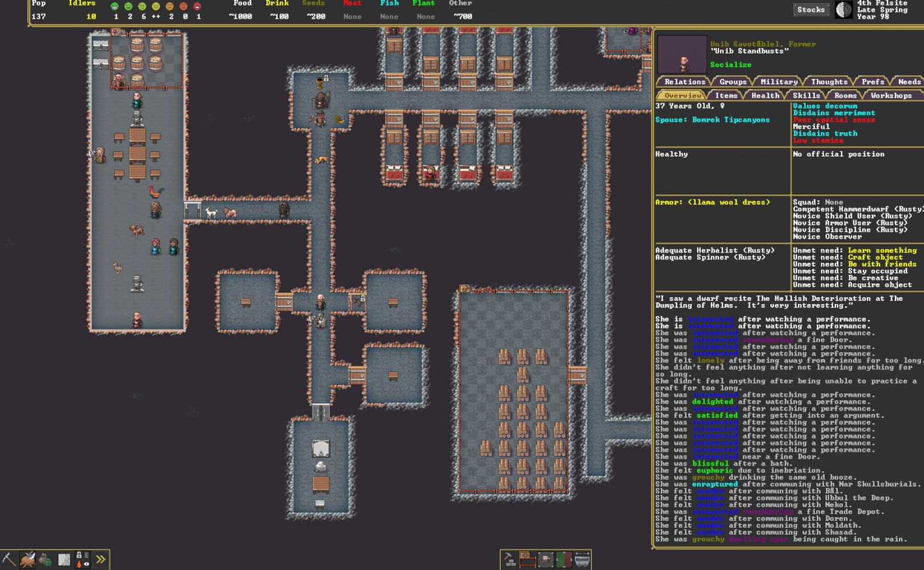The height and width of the screenshot is (570, 924).
Task: Click the 'Poor spatial sense' trait
Action: tap(834, 120)
